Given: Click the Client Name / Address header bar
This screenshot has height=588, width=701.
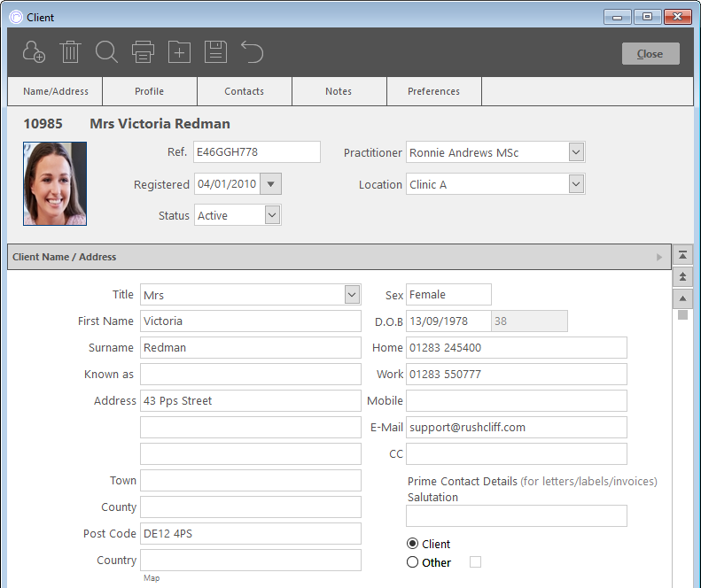Looking at the screenshot, I should coord(339,257).
